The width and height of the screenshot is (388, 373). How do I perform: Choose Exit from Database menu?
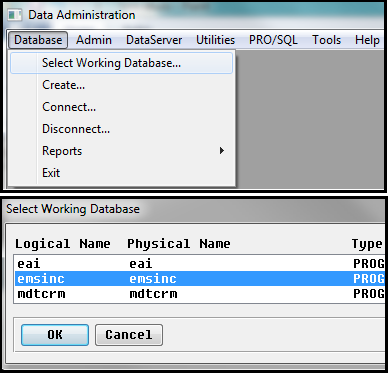click(x=121, y=173)
